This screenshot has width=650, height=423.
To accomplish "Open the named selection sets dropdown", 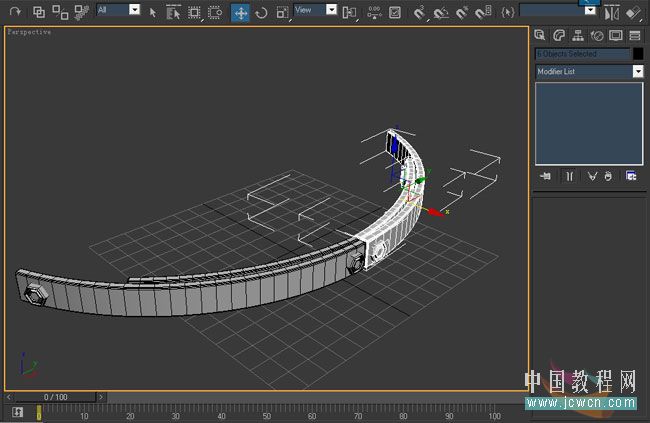I will pyautogui.click(x=590, y=10).
